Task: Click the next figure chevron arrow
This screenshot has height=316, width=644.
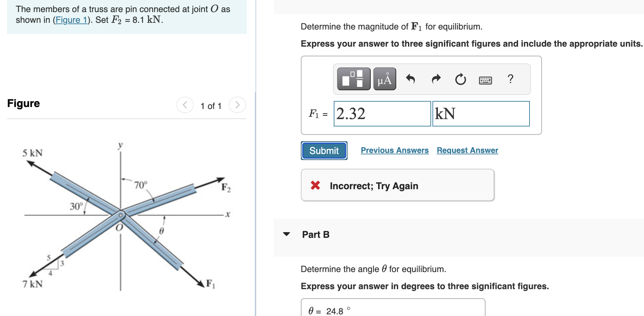Action: [237, 105]
